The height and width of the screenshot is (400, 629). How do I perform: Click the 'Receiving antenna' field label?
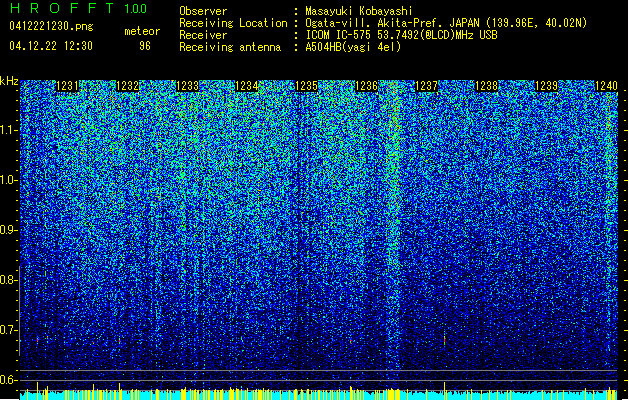pyautogui.click(x=230, y=47)
